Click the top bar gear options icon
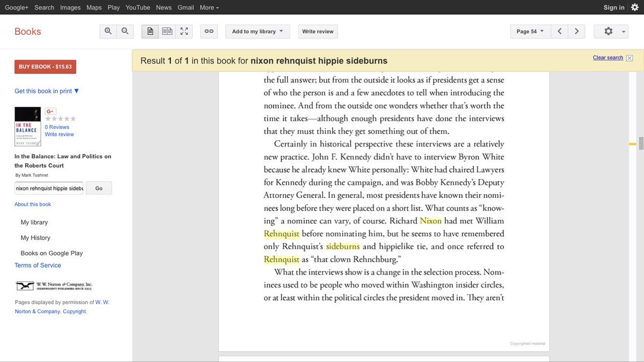 [x=634, y=8]
